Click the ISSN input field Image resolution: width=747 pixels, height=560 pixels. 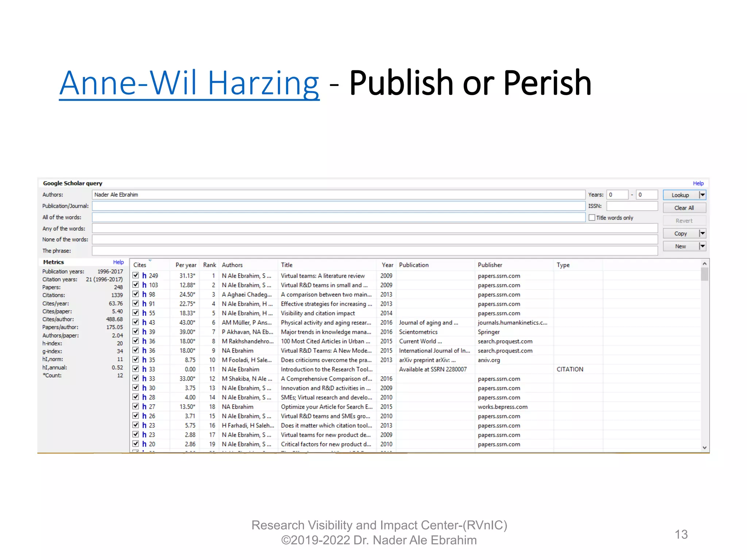click(632, 206)
